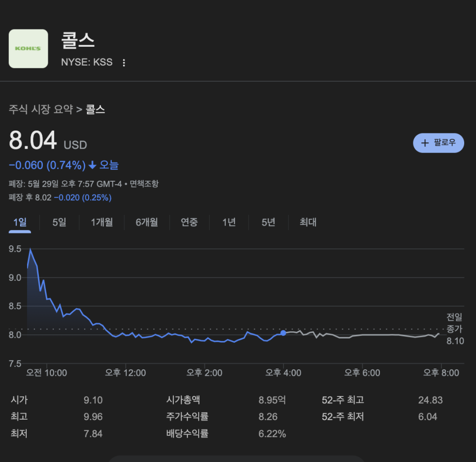Click the 52-주 최고 label
Viewport: 476px width, 462px height.
(343, 400)
